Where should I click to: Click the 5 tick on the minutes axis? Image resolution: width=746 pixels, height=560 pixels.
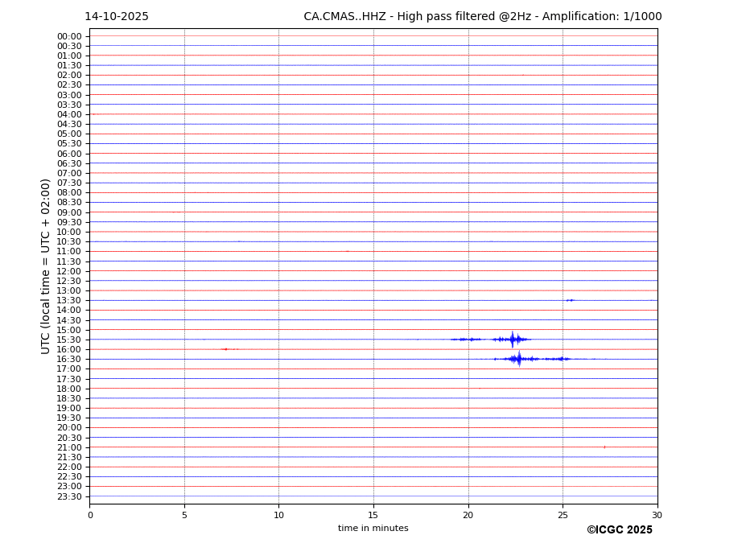[184, 515]
